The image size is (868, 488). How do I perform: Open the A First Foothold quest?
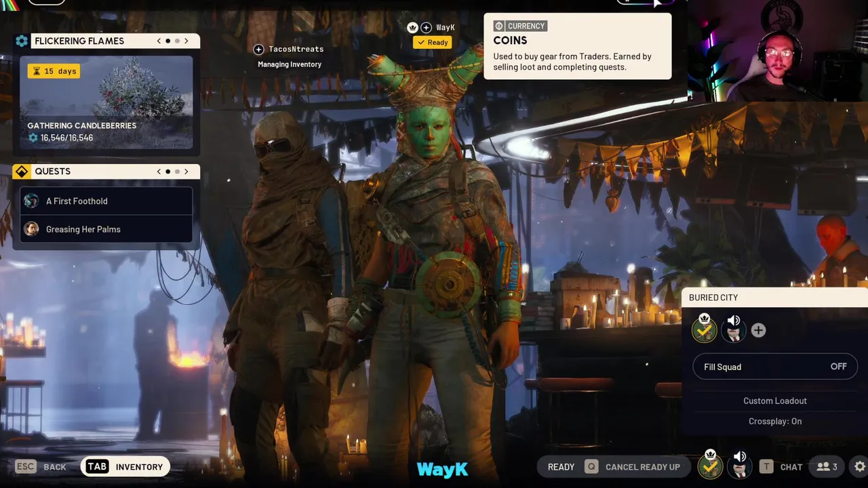click(x=106, y=201)
